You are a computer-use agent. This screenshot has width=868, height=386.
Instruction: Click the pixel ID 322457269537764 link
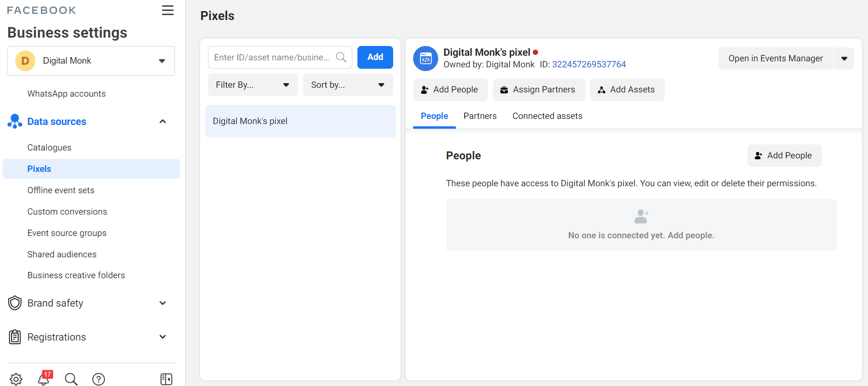point(589,65)
